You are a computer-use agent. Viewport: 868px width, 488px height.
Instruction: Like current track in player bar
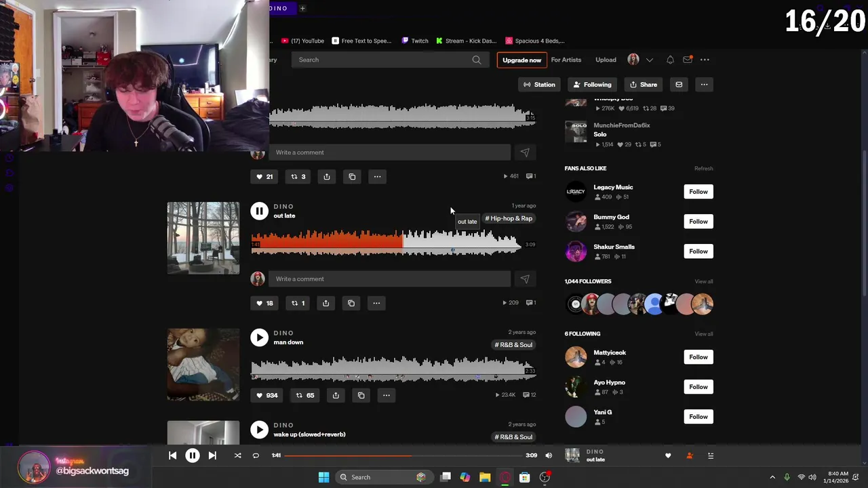point(668,455)
